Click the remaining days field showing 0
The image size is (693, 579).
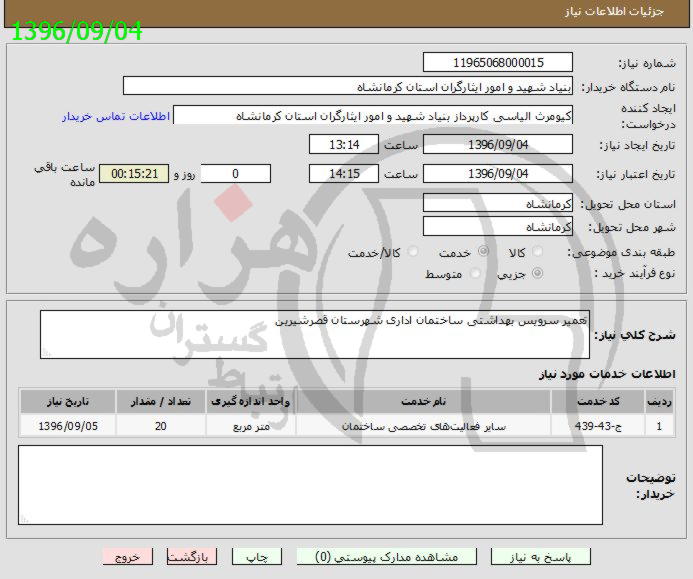236,174
